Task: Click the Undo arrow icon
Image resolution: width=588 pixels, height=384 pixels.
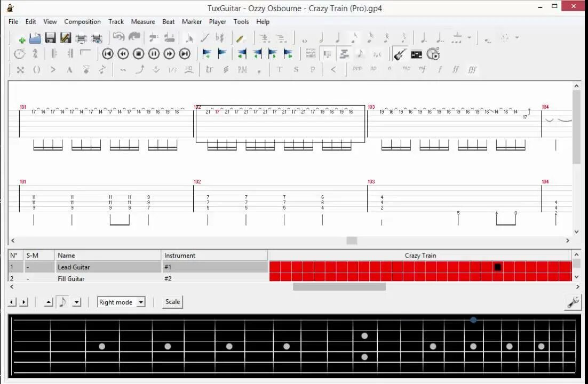Action: 118,37
